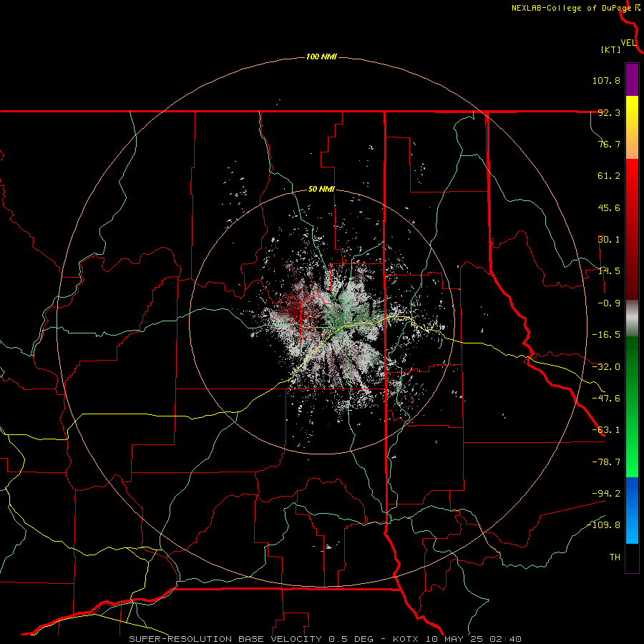
Task: Select the 92.3 legend value
Action: point(609,112)
